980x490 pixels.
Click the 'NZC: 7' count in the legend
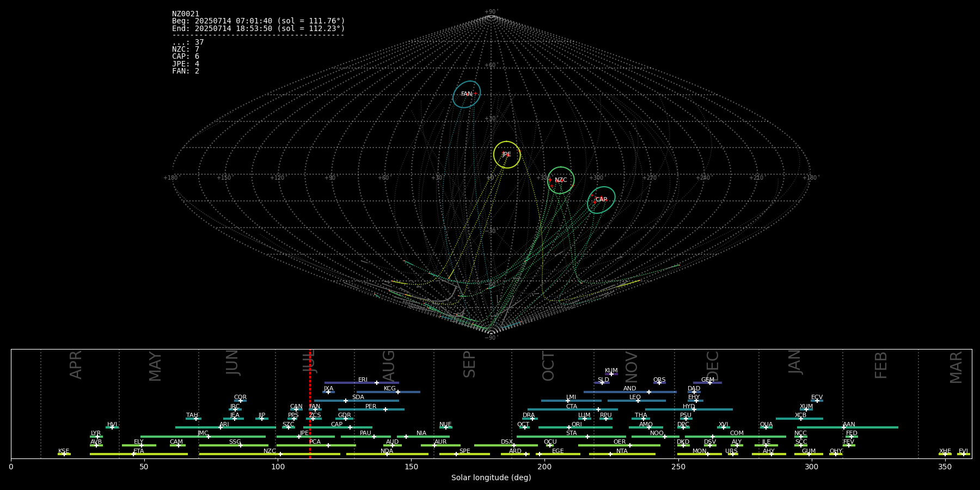[x=186, y=50]
